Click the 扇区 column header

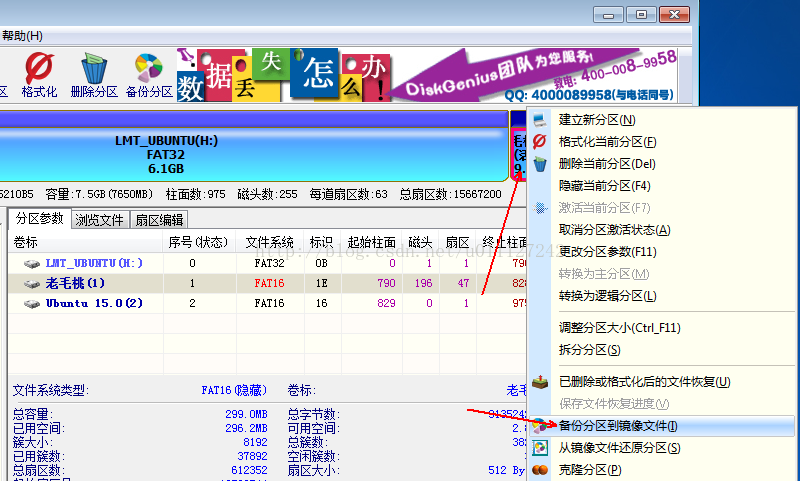click(x=457, y=242)
